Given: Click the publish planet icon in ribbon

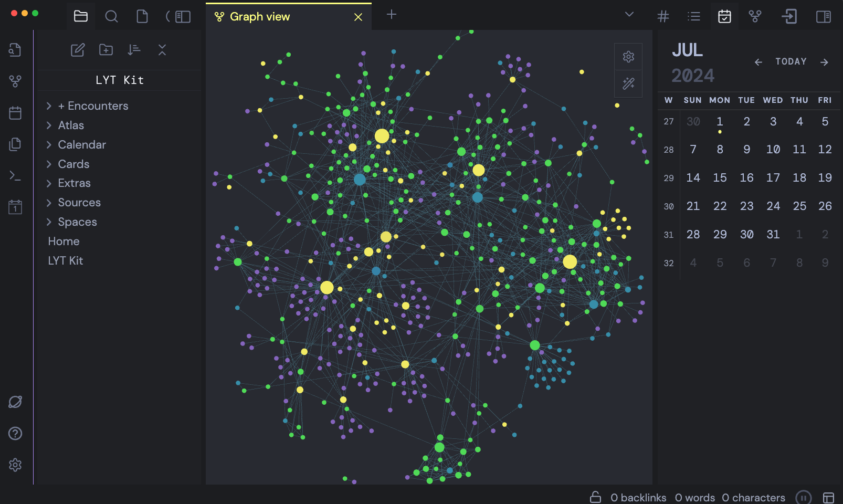Looking at the screenshot, I should [15, 402].
